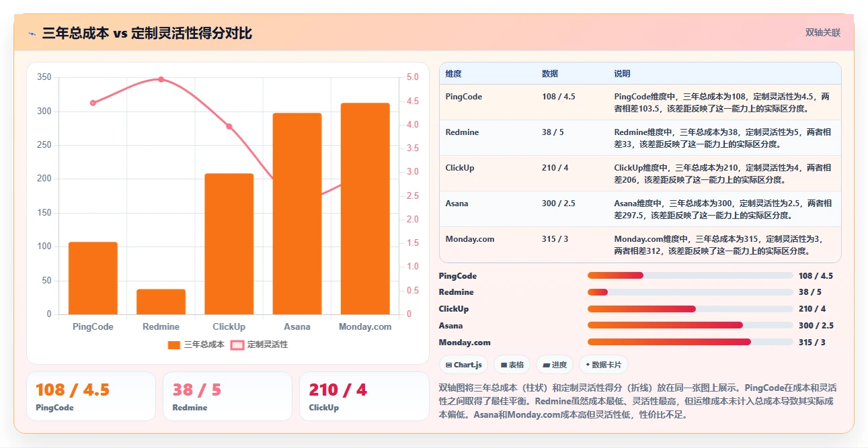Click the Redmine progress bar
This screenshot has width=868, height=448.
point(690,292)
